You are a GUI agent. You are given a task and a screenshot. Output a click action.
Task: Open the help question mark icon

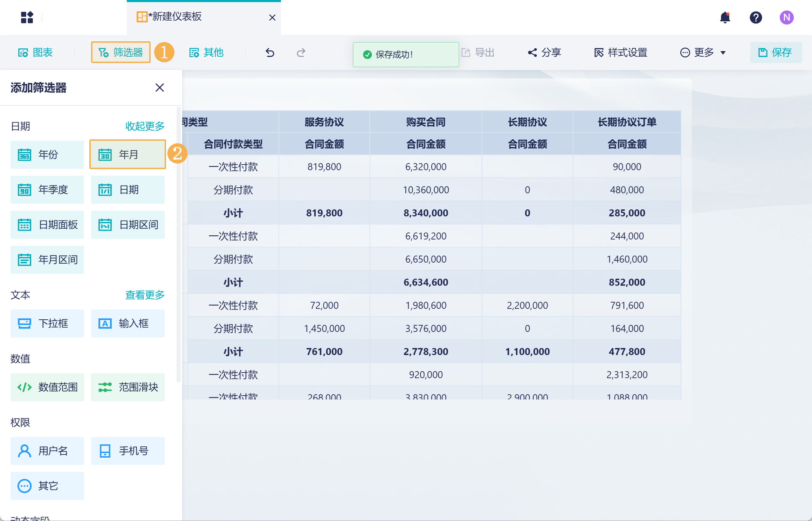pos(756,18)
